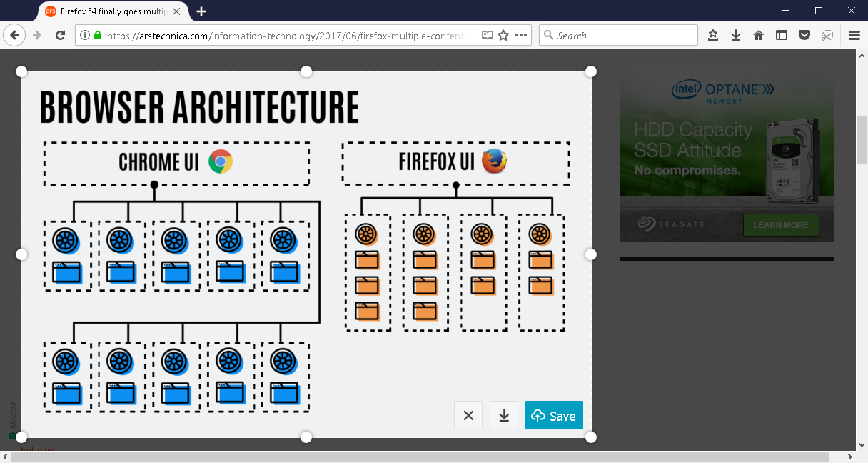The width and height of the screenshot is (868, 463).
Task: Click the Firefox Screenshots scissors icon
Action: click(827, 35)
